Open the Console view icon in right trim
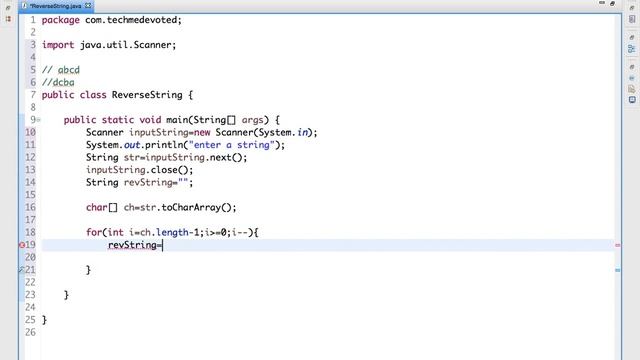This screenshot has height=360, width=640. 632,100
